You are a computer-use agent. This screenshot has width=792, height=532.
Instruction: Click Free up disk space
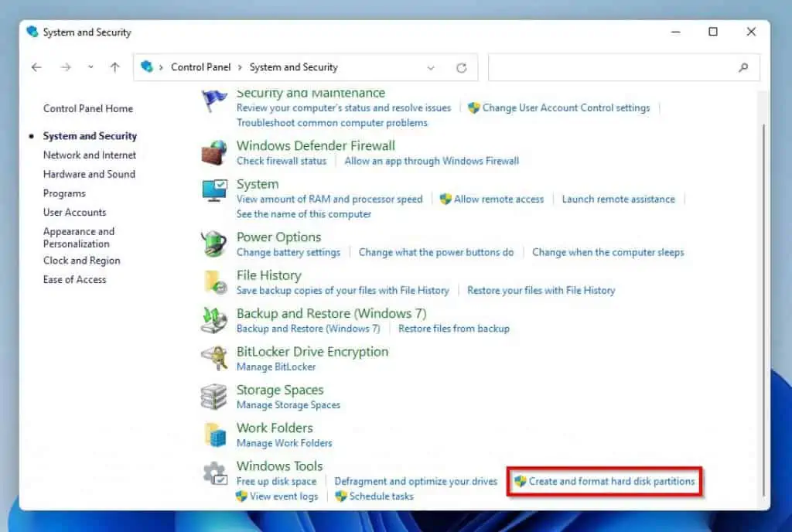(x=276, y=482)
